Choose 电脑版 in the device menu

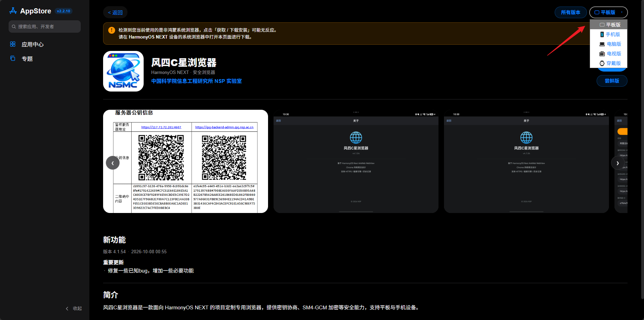click(609, 44)
